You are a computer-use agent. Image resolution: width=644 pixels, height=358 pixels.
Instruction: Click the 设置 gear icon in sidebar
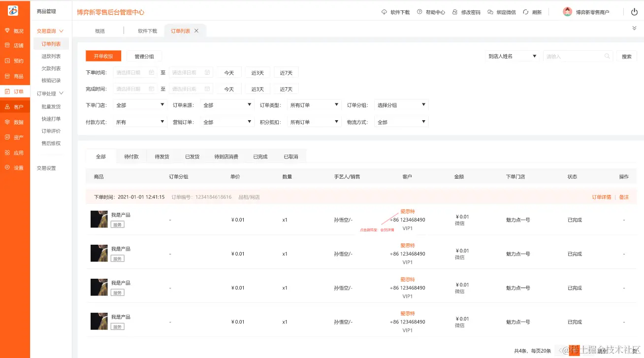point(15,167)
